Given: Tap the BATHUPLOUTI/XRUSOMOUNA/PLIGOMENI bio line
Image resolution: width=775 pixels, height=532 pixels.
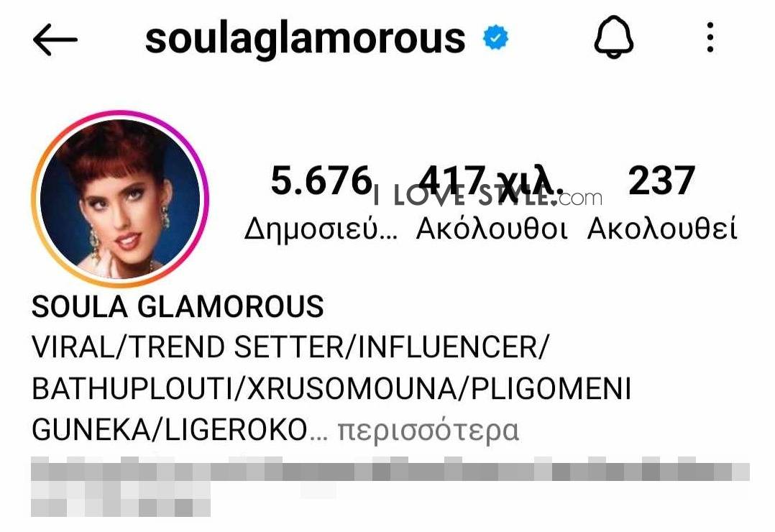Looking at the screenshot, I should pyautogui.click(x=331, y=389).
